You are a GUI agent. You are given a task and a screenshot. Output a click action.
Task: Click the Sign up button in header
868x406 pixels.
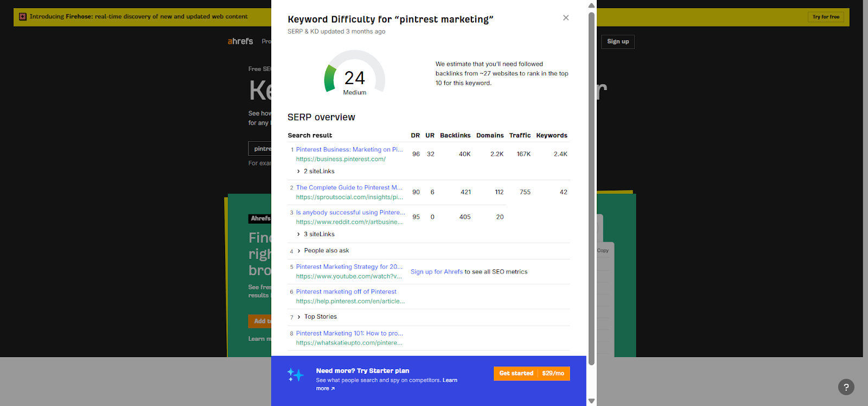point(618,42)
